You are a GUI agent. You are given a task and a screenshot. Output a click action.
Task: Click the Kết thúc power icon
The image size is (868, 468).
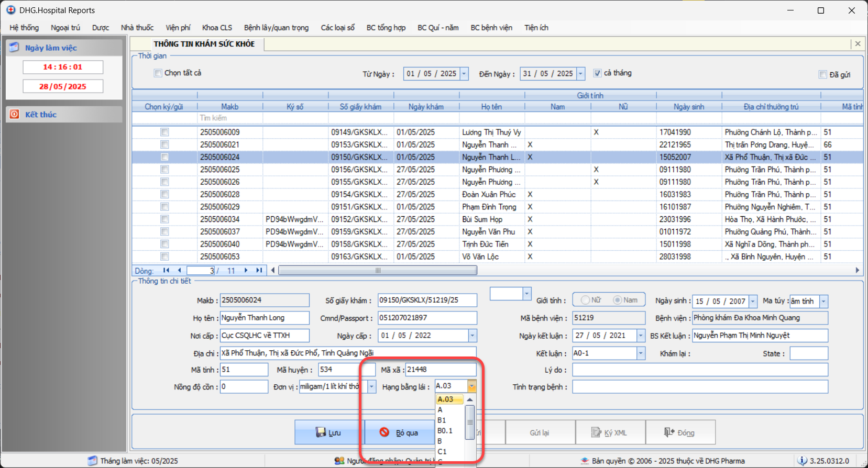pos(14,114)
